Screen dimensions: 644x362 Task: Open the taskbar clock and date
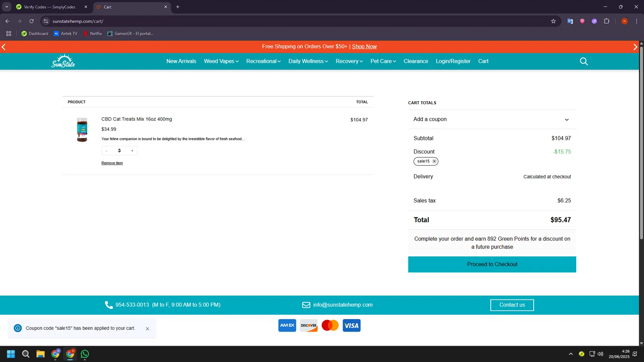point(619,354)
